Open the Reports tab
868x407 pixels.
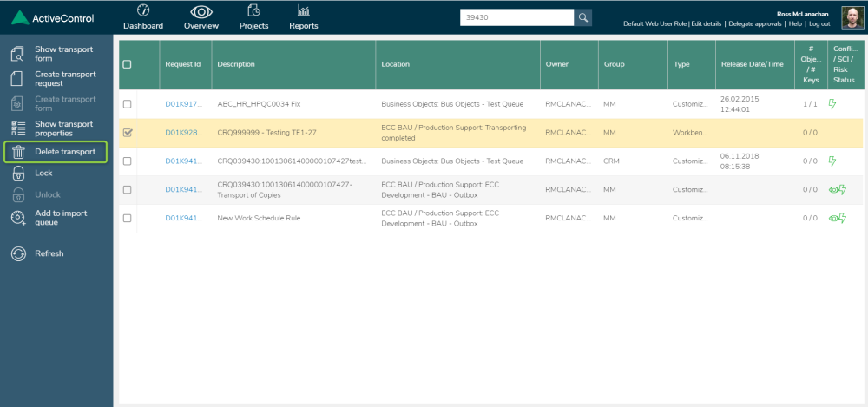click(304, 17)
